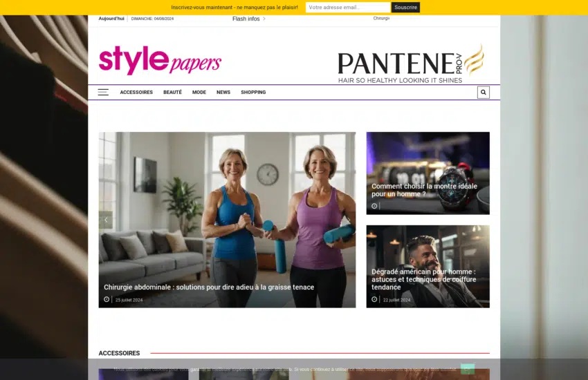Click the search magnifier icon
588x380 pixels.
[483, 92]
